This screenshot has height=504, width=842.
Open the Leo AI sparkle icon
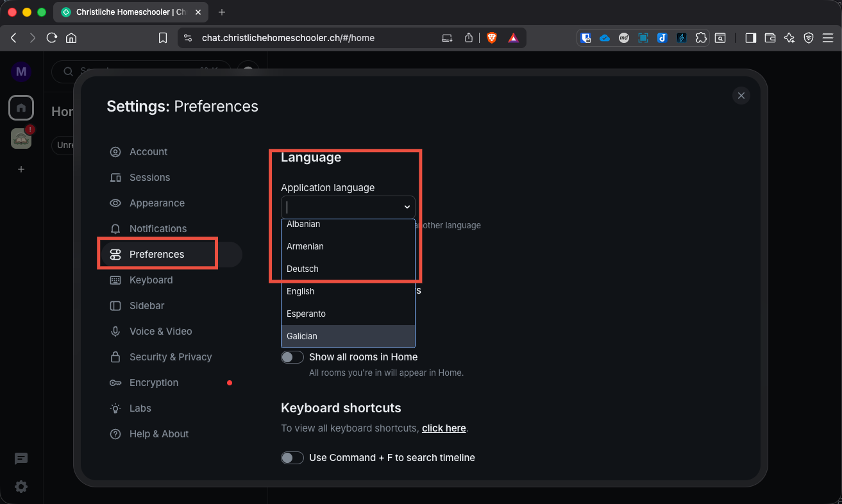tap(789, 38)
